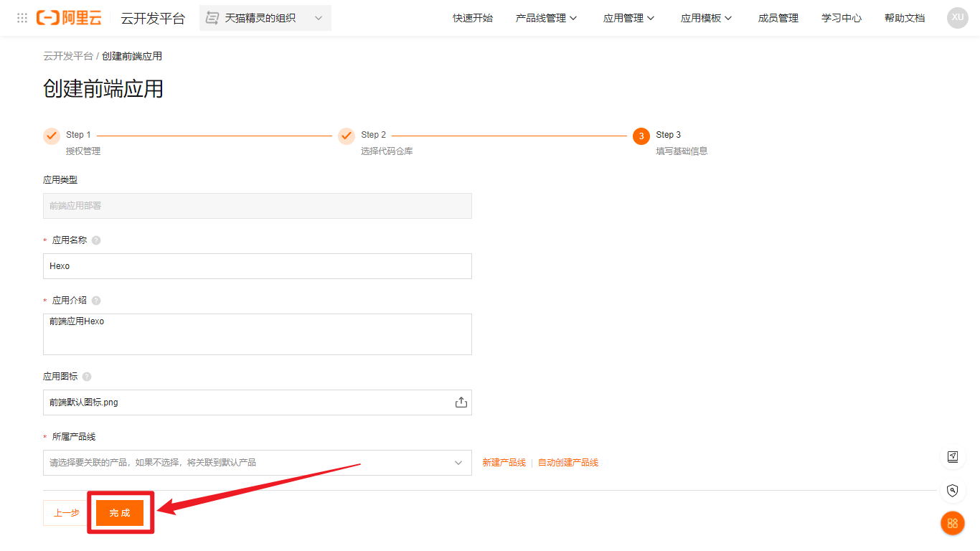Click the 填写基础信息 step label
The image size is (980, 551).
682,151
